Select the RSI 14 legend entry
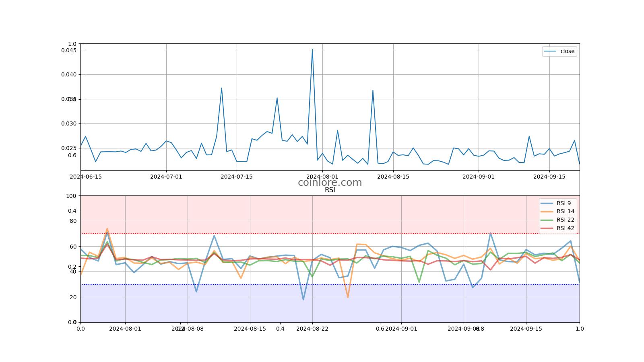The height and width of the screenshot is (362, 644). coord(557,211)
